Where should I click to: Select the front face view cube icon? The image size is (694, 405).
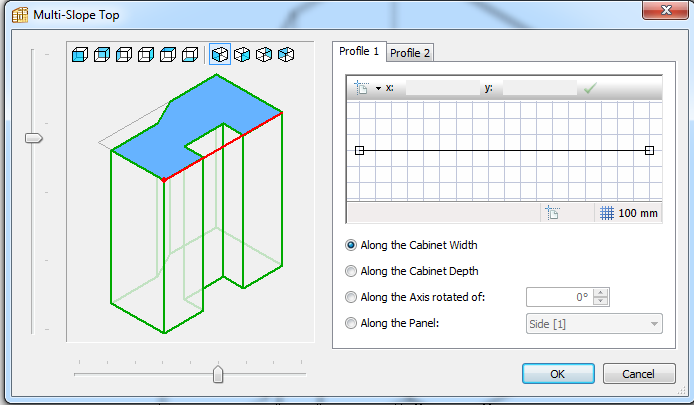(80, 55)
